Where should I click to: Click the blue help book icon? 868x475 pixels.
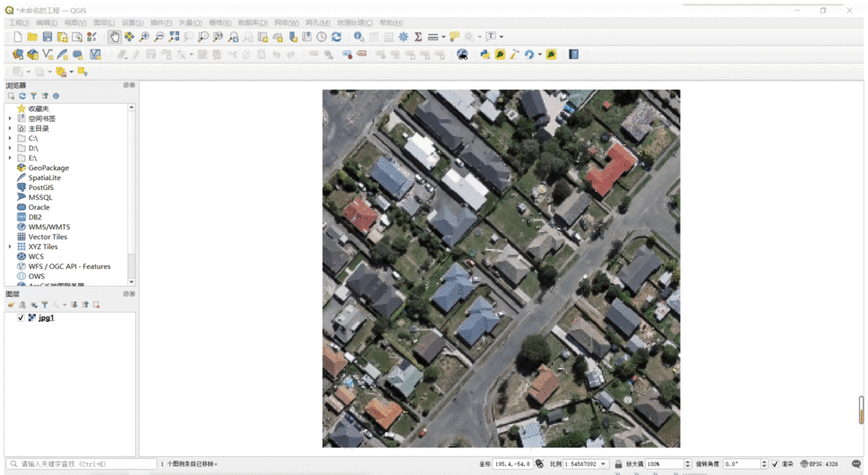[x=574, y=55]
